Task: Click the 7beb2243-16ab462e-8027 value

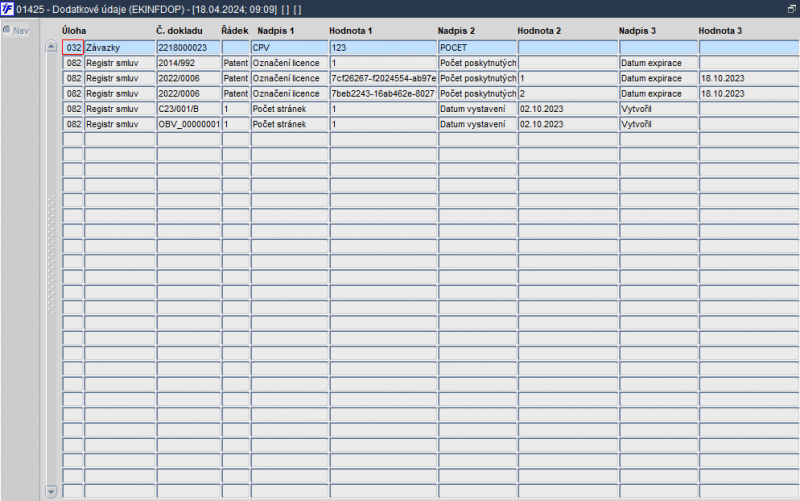Action: pyautogui.click(x=383, y=93)
